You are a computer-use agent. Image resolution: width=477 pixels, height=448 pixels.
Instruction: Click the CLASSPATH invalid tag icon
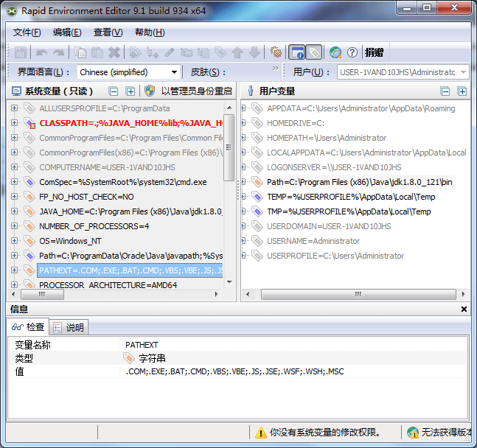29,123
